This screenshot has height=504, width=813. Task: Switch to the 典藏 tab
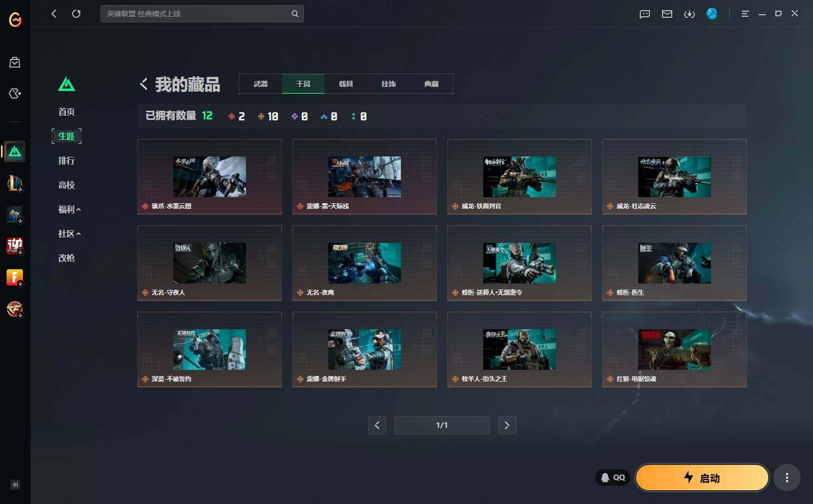431,84
